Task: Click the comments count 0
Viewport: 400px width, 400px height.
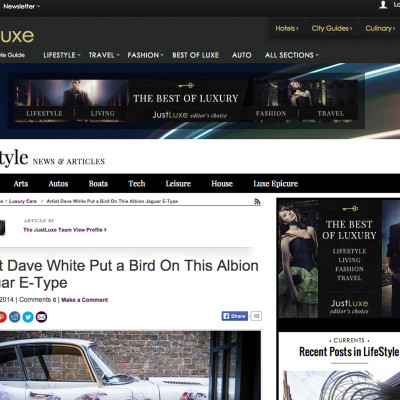Action: pos(54,300)
